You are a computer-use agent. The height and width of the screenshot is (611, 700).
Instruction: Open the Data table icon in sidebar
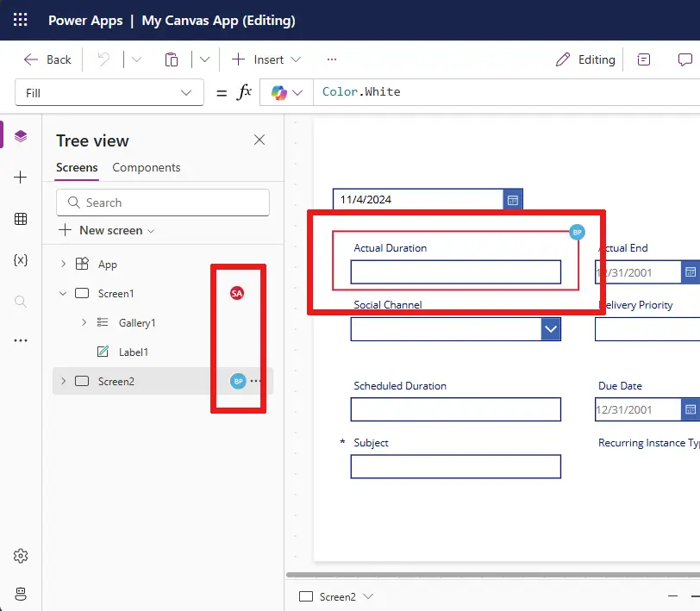coord(21,219)
